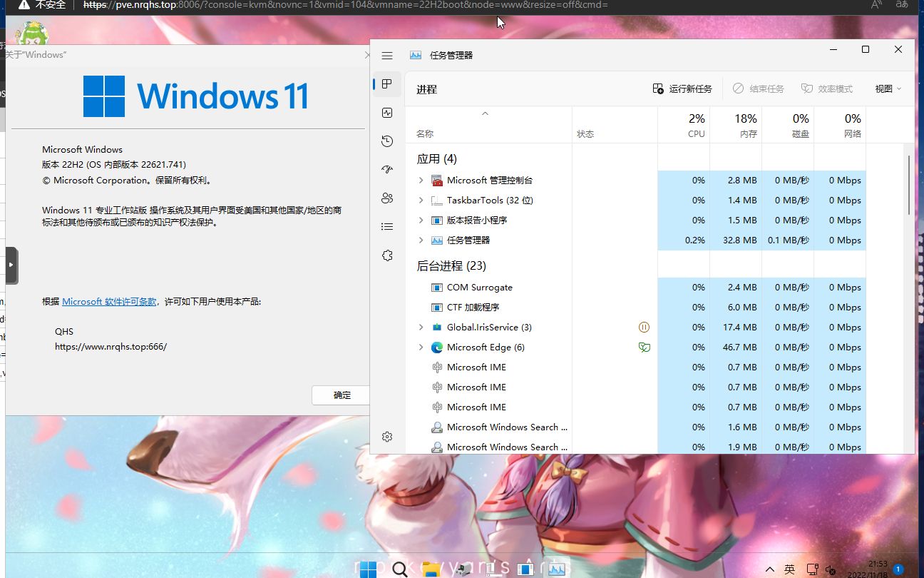Click 运行新任务 to run a new task
The width and height of the screenshot is (924, 578).
pyautogui.click(x=681, y=88)
